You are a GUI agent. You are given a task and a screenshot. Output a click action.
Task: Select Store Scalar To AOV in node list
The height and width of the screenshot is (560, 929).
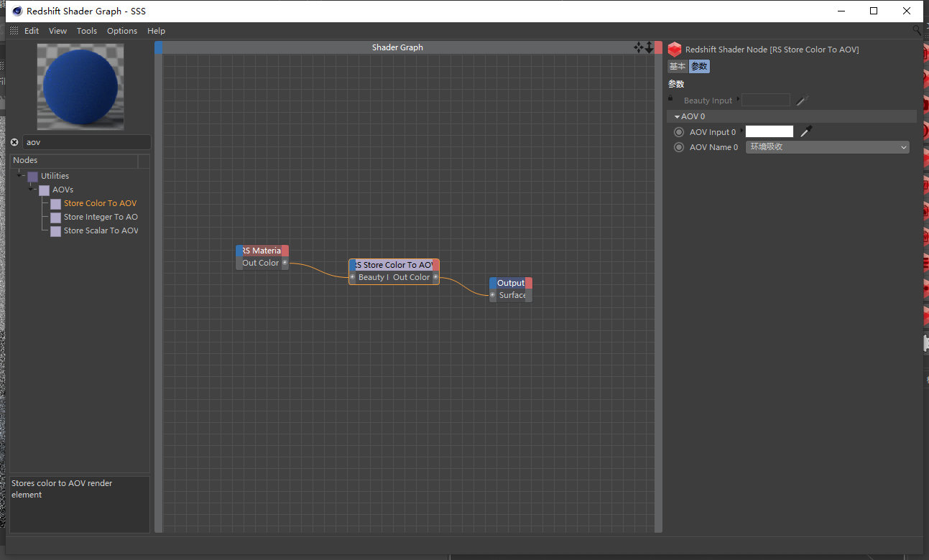point(101,230)
